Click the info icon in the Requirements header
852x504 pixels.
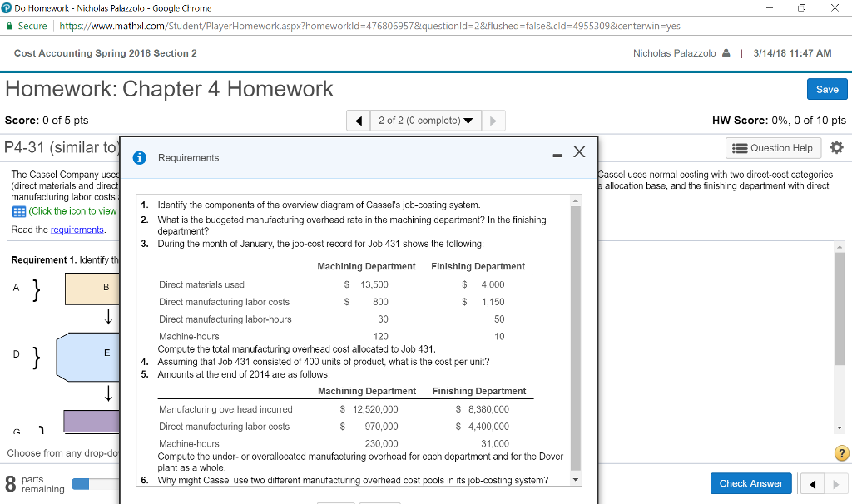click(139, 157)
